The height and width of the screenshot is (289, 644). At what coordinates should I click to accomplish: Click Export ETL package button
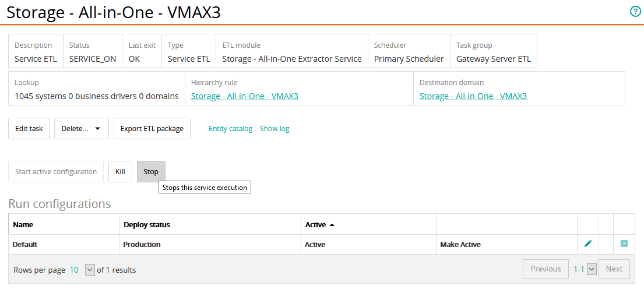(152, 129)
